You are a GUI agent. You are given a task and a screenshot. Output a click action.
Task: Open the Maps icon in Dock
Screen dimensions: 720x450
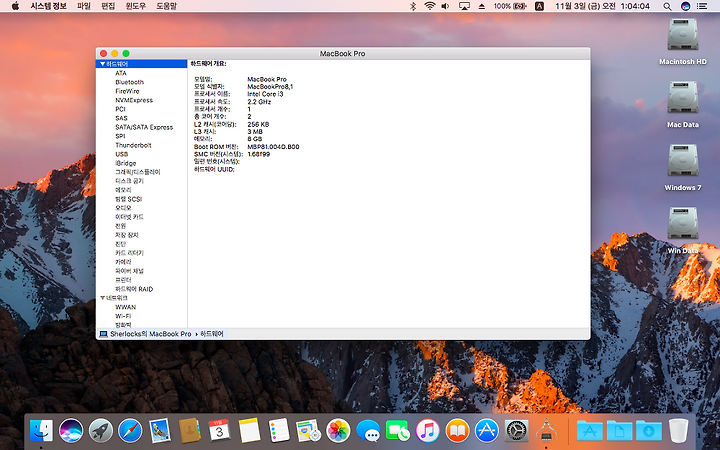tap(308, 431)
